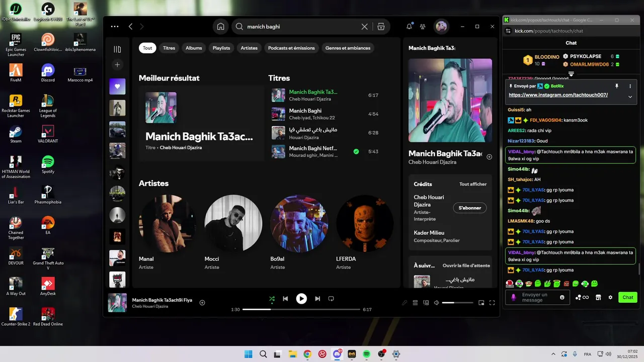Open the Manich Baghik top result card
The image size is (644, 362).
click(x=201, y=123)
